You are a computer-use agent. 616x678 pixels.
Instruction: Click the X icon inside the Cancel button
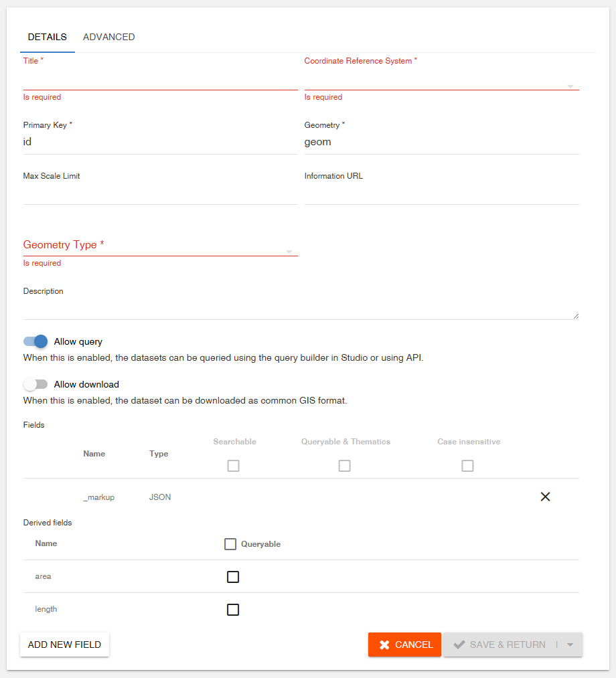384,645
